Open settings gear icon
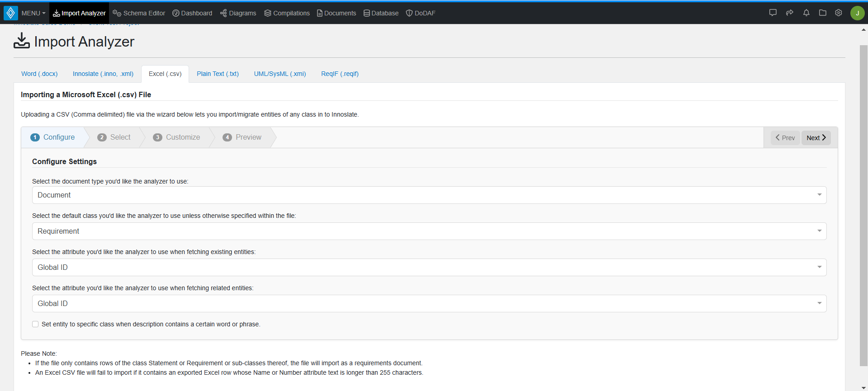The image size is (868, 391). tap(839, 13)
